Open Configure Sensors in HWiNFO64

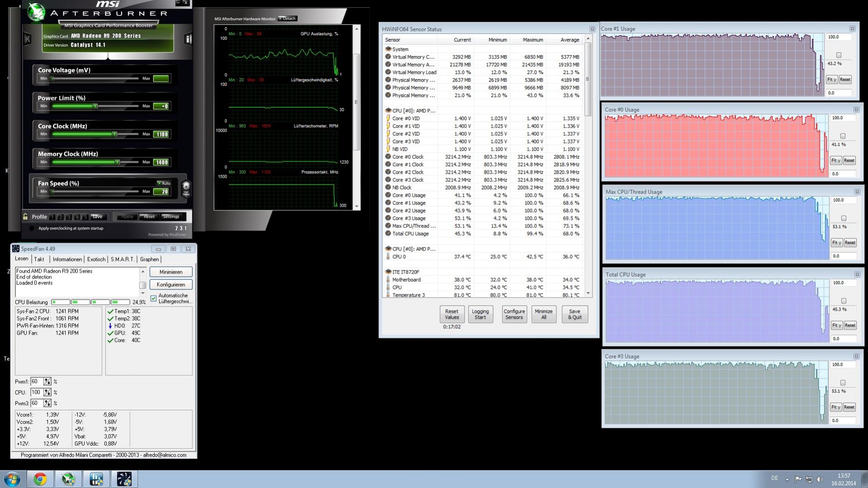coord(514,314)
